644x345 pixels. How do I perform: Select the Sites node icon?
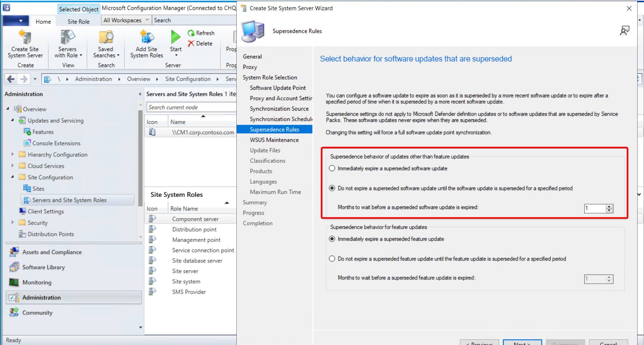pos(27,189)
